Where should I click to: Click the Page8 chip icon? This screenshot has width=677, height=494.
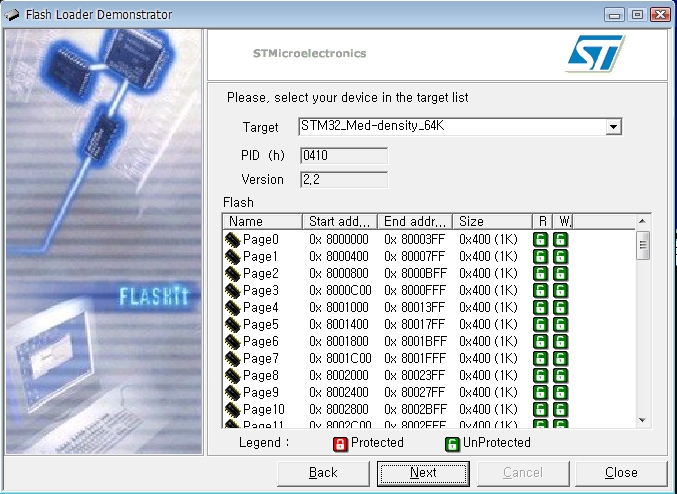(232, 376)
